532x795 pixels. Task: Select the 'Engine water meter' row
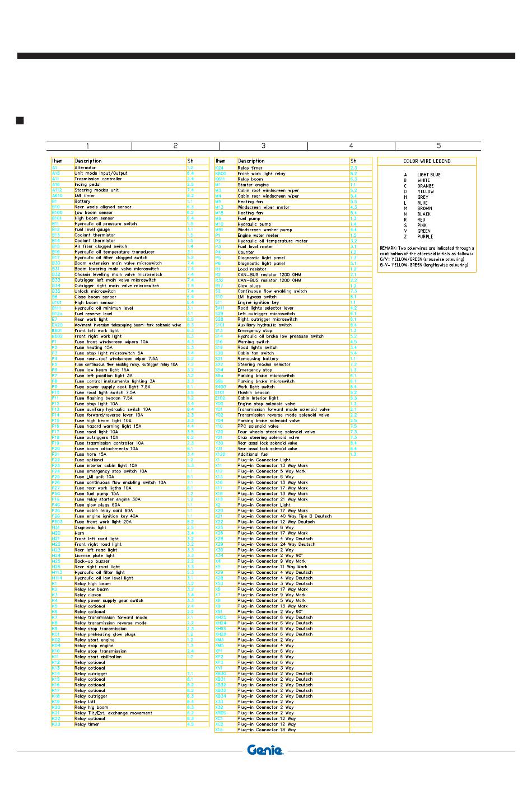[x=293, y=235]
